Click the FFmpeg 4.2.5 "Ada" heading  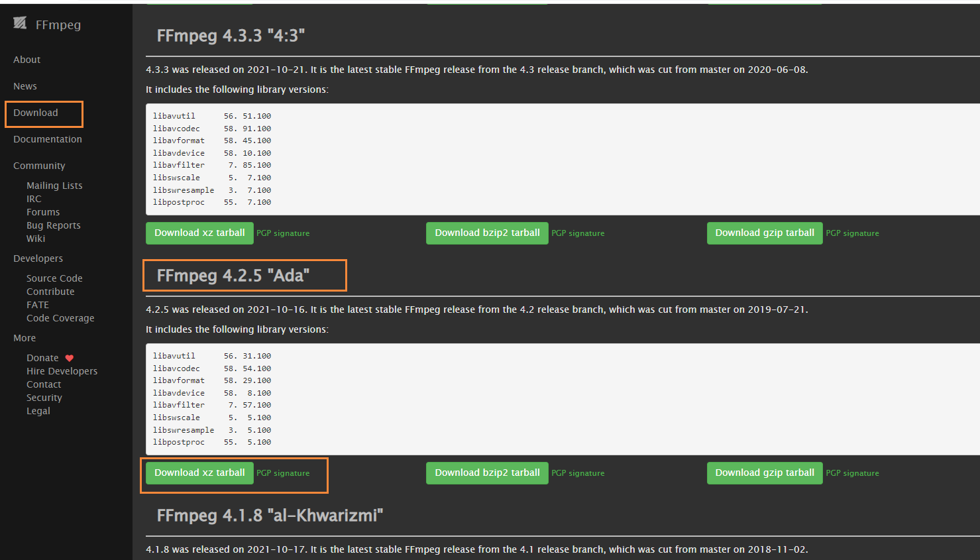(233, 276)
